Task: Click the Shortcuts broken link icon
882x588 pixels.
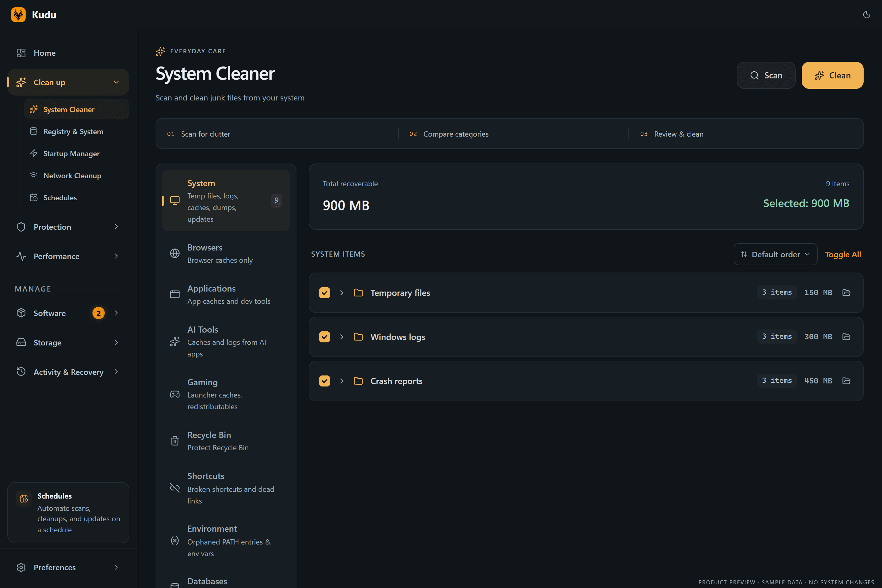Action: pos(175,488)
